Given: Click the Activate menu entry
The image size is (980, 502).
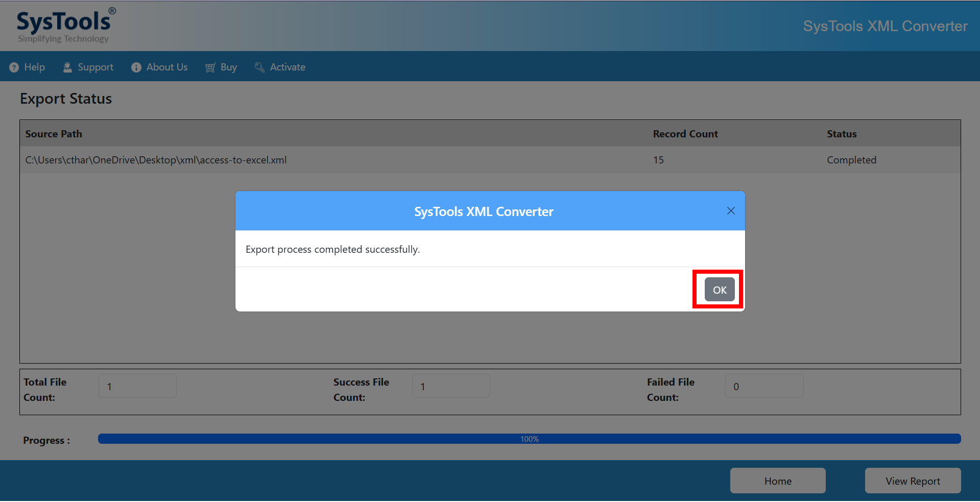Looking at the screenshot, I should point(288,67).
